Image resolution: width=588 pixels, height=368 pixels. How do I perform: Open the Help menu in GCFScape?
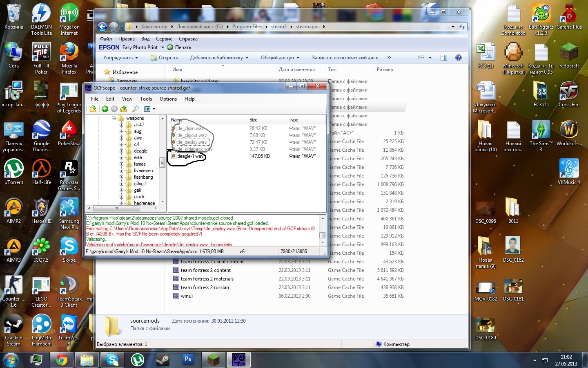[189, 99]
